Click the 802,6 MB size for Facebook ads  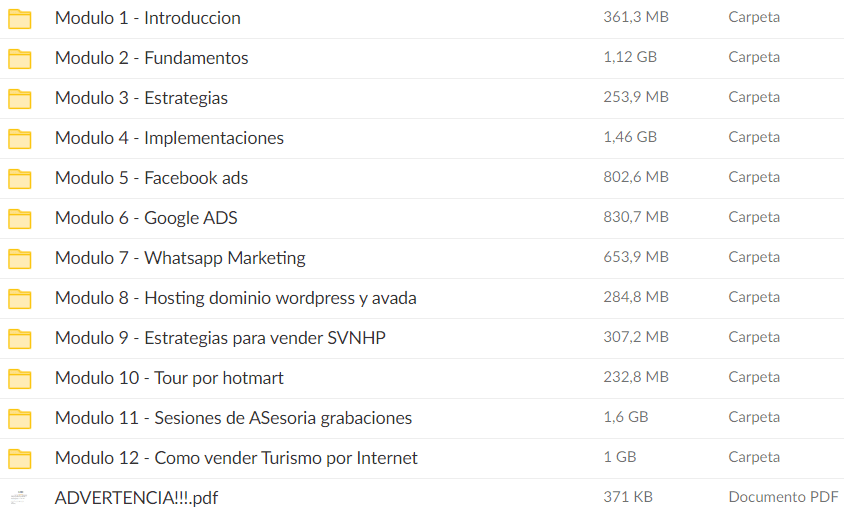(x=636, y=177)
